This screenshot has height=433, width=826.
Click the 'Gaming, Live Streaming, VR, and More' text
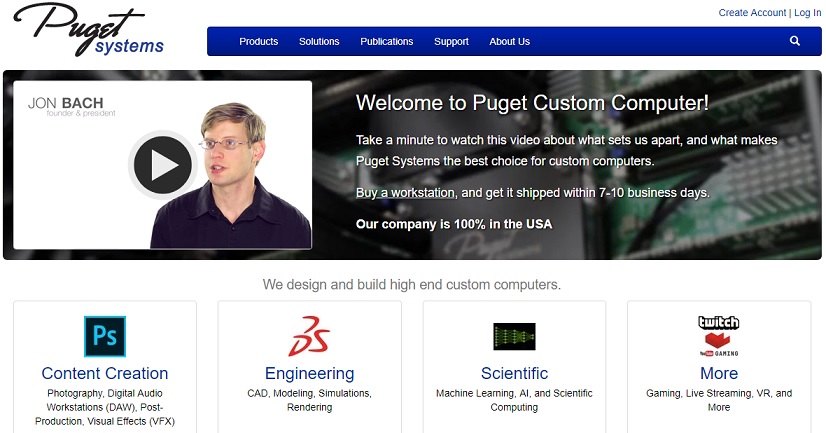pos(719,400)
